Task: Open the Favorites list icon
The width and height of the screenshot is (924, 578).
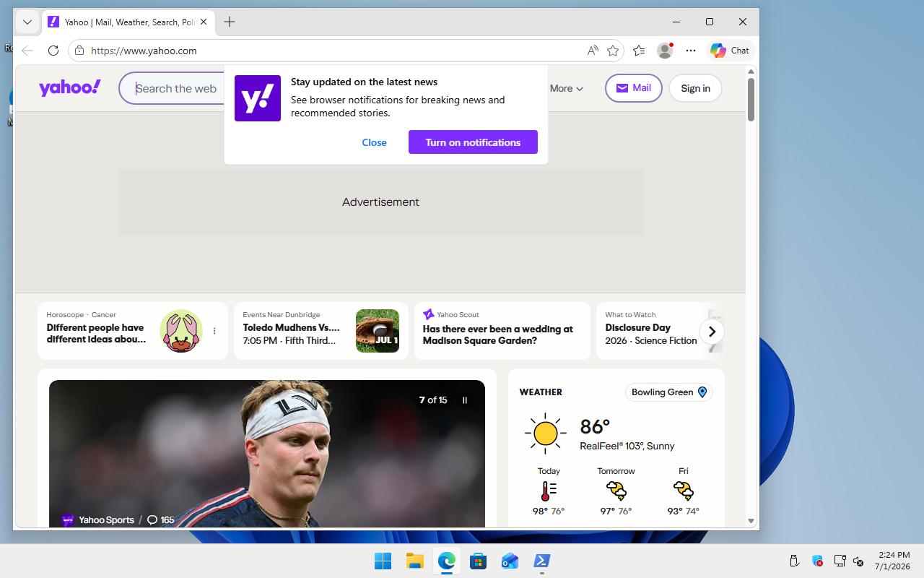Action: click(639, 51)
